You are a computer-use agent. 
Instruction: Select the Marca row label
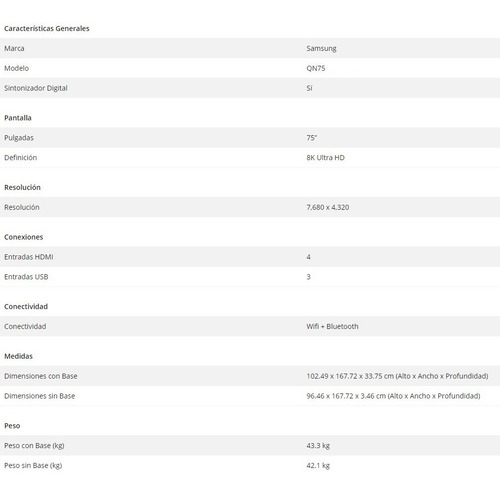[14, 48]
